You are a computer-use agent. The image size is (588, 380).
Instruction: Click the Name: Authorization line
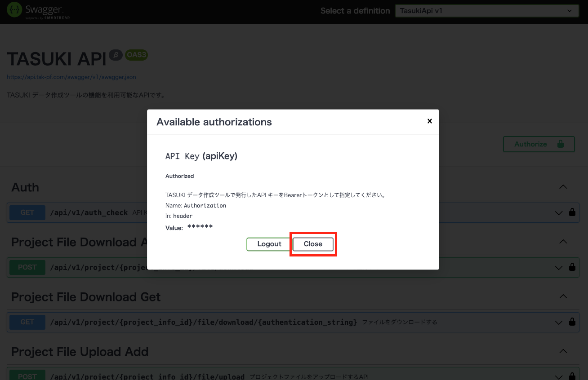pos(196,205)
